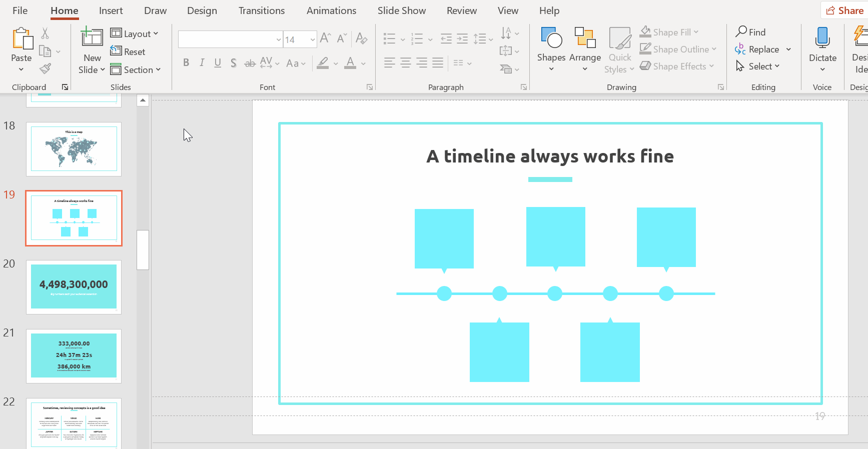
Task: Click the Cut scissors icon
Action: click(45, 33)
